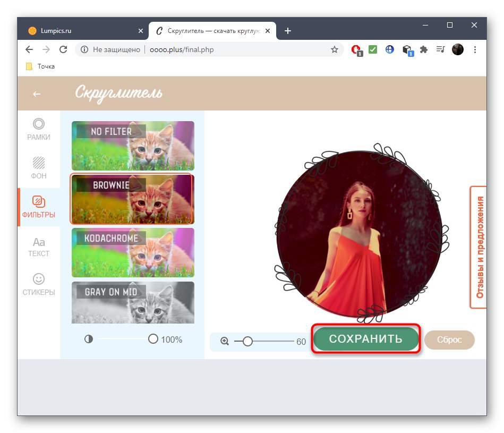Click the Скруглитель logo
504x433 pixels.
pyautogui.click(x=118, y=93)
